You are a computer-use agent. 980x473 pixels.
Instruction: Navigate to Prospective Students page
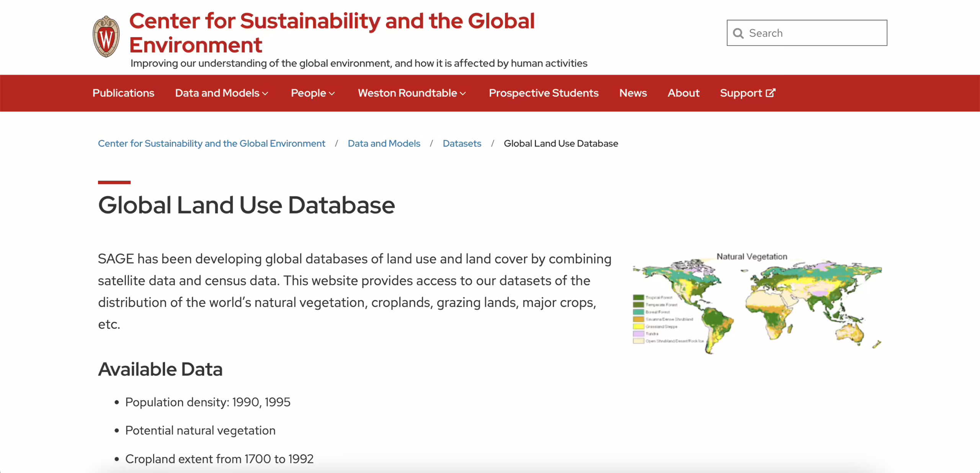click(x=543, y=93)
